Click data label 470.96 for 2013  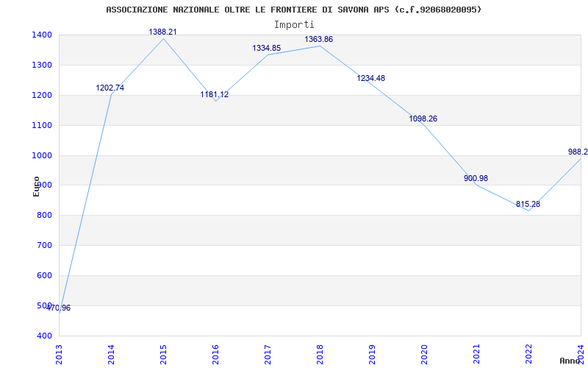pos(58,308)
